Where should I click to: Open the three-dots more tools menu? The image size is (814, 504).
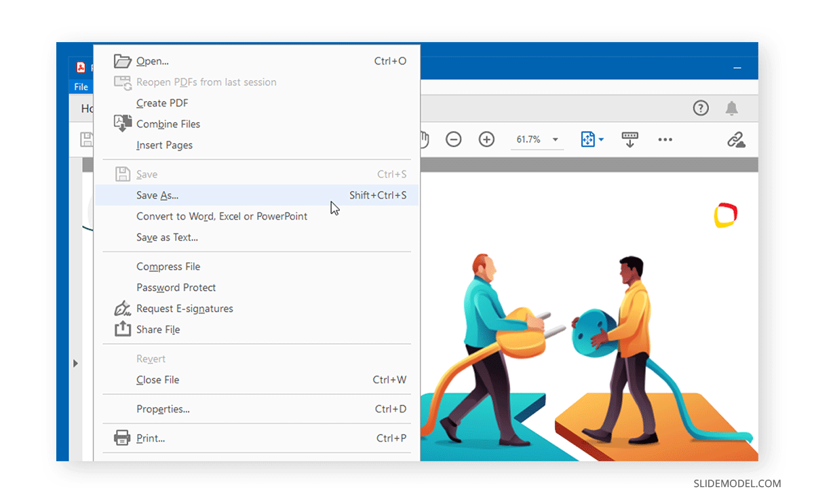click(x=665, y=140)
